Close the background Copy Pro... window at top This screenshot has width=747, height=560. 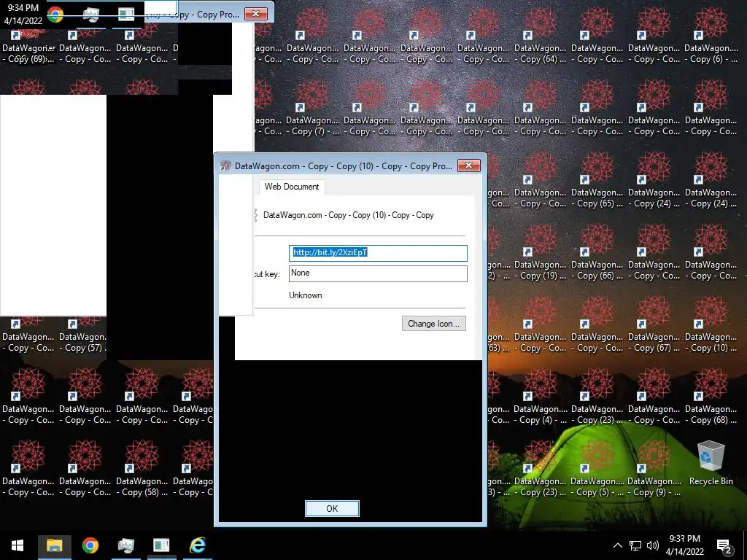tap(256, 14)
